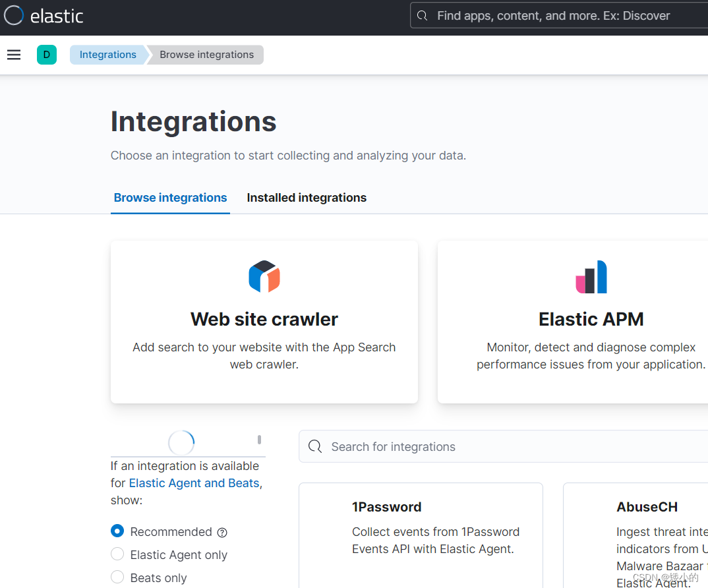The image size is (708, 588).
Task: Click 'Collect events from 1Password' description
Action: point(436,541)
